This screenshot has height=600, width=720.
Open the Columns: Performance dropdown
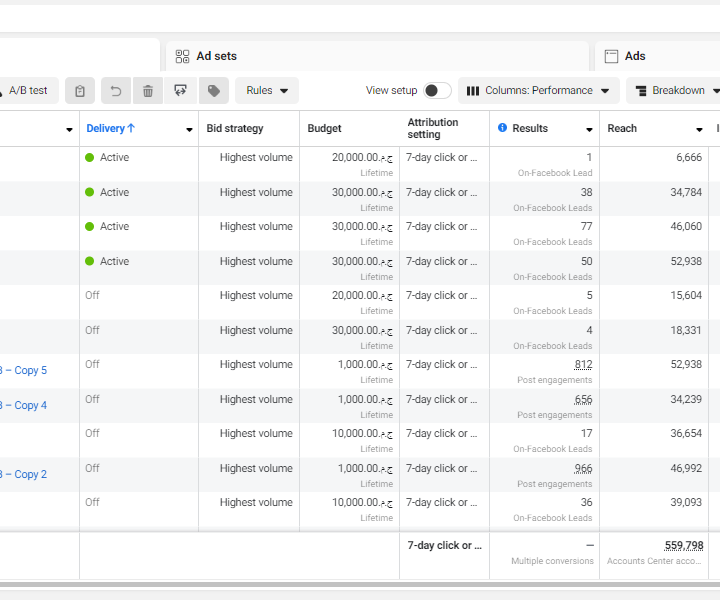click(537, 91)
